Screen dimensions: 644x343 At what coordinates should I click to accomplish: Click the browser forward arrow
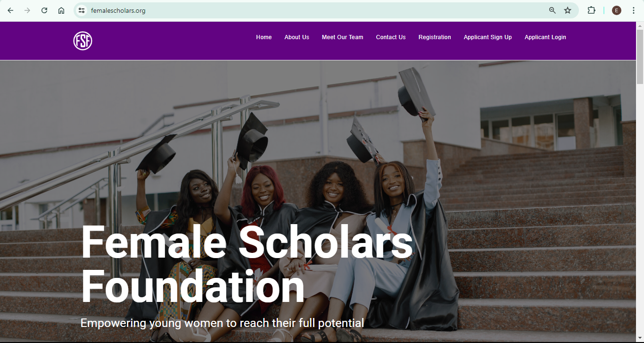pos(27,10)
